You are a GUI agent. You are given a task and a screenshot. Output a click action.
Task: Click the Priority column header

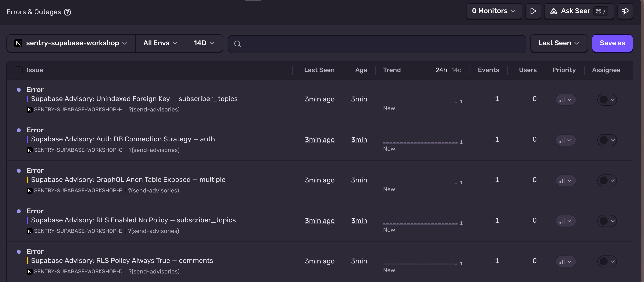click(564, 70)
